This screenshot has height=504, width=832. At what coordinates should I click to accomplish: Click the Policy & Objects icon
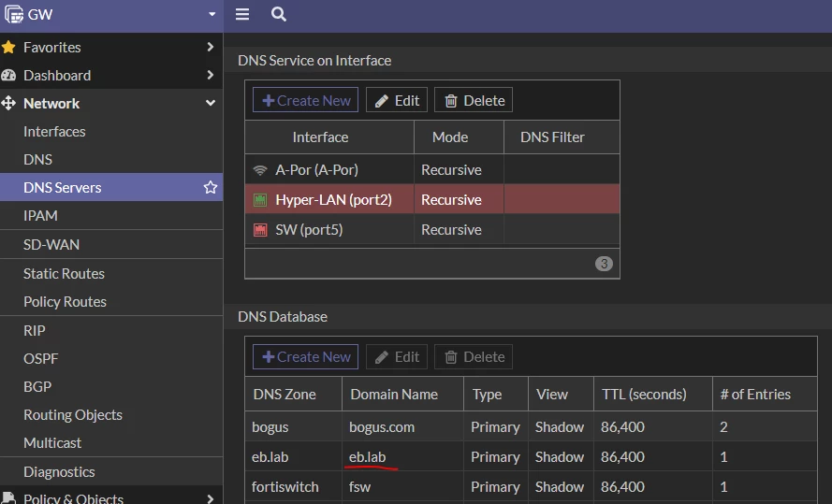click(8, 497)
